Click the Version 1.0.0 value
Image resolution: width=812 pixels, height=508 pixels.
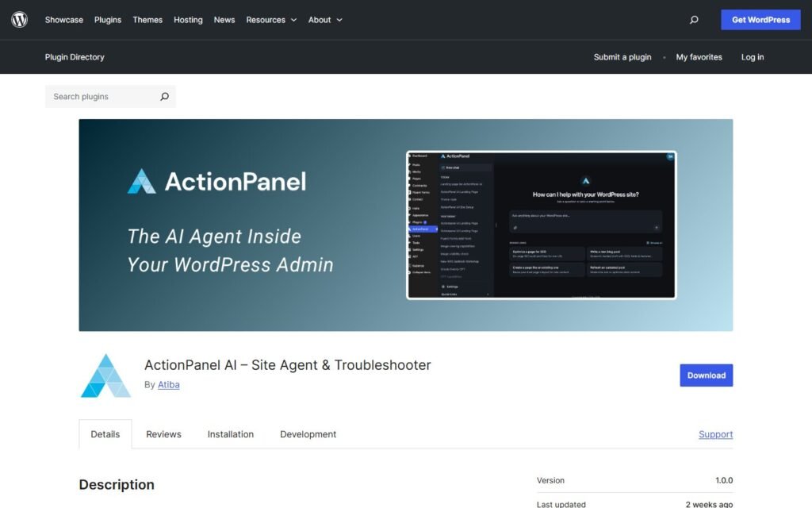click(724, 480)
